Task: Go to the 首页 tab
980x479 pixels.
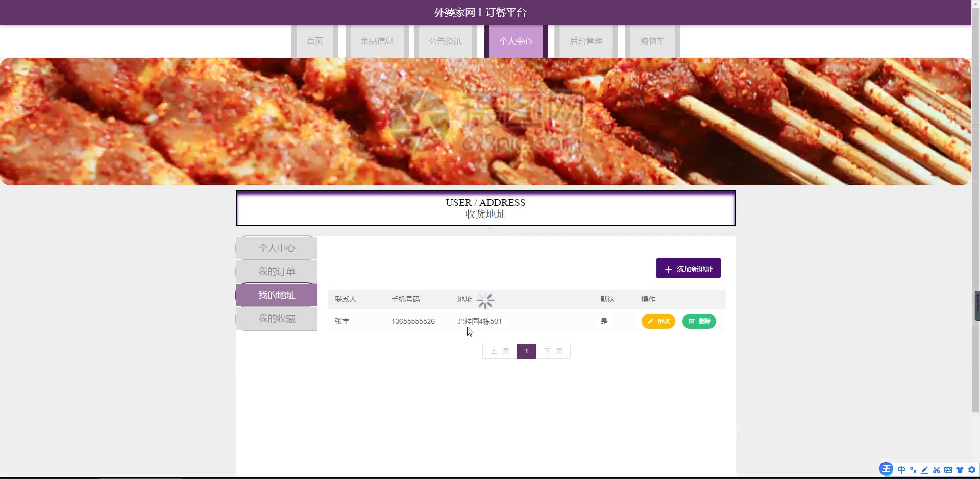Action: [x=315, y=41]
